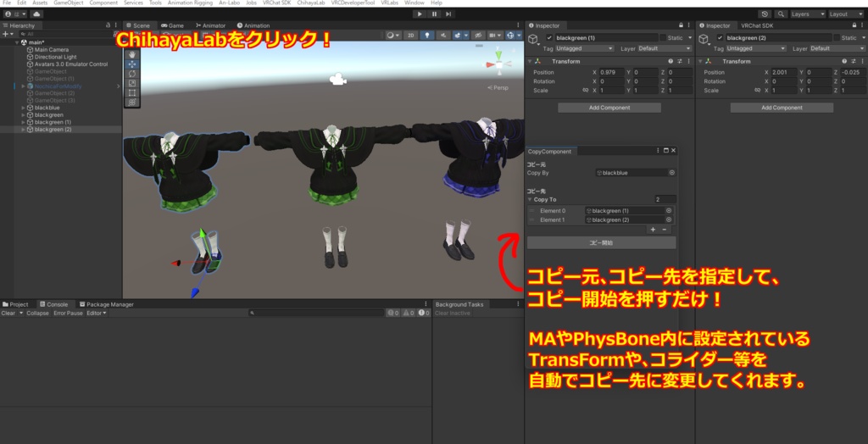Open the Console Editor dropdown
The width and height of the screenshot is (868, 444).
97,314
